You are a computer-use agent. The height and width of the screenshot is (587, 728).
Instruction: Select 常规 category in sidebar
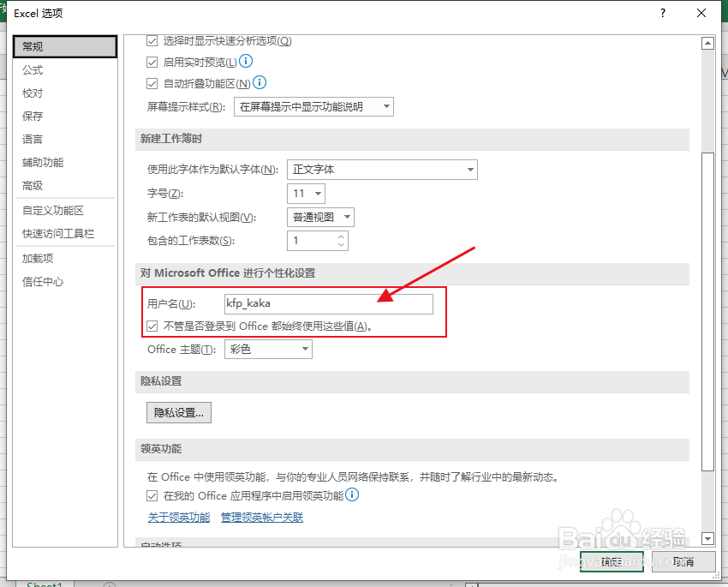65,46
